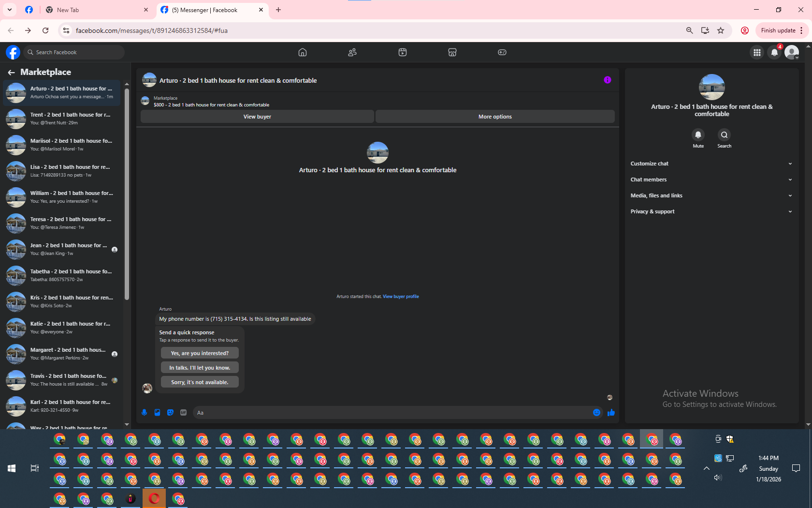Open View buyer profile link

401,297
